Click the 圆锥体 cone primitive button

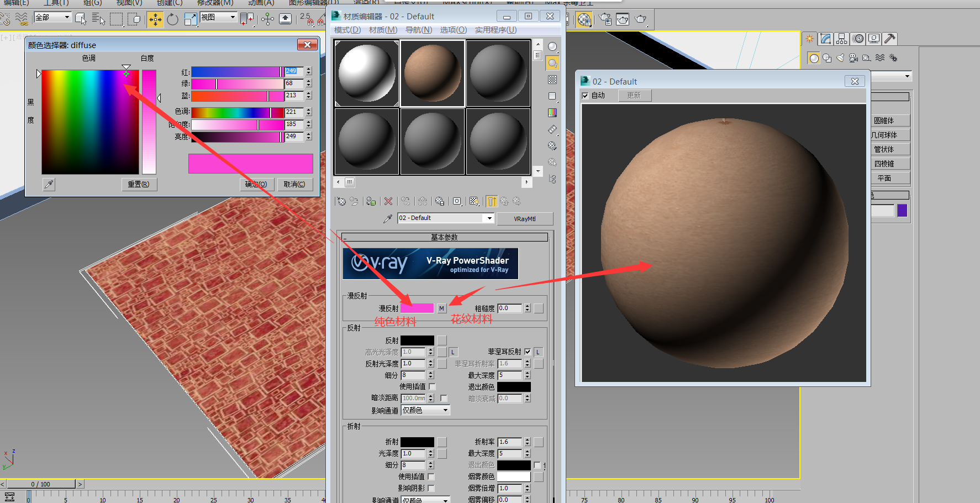pos(889,120)
